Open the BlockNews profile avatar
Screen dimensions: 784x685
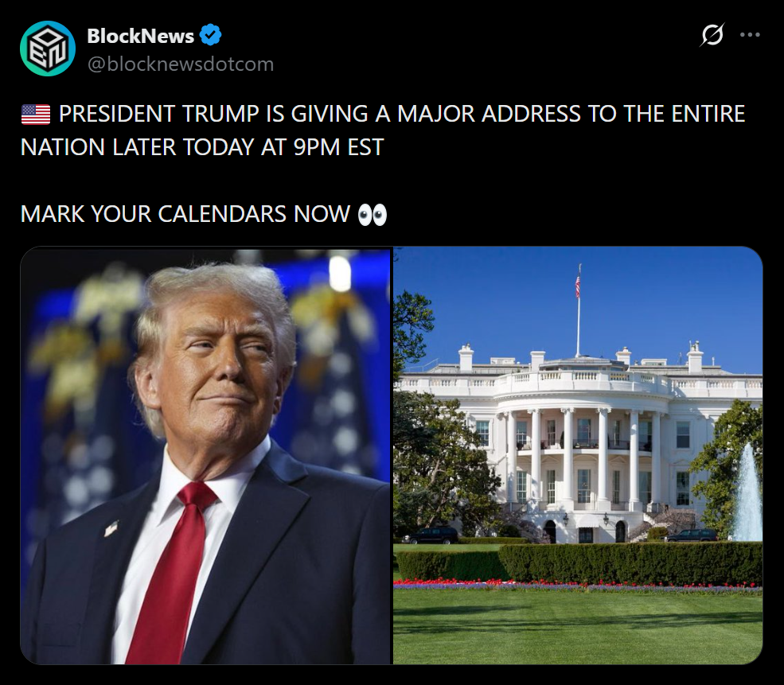(48, 49)
